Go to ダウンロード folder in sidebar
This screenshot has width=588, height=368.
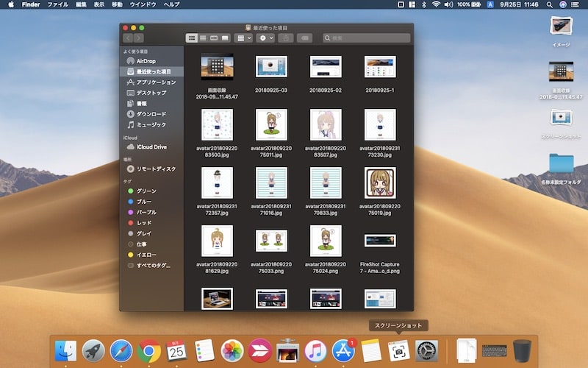click(x=151, y=114)
